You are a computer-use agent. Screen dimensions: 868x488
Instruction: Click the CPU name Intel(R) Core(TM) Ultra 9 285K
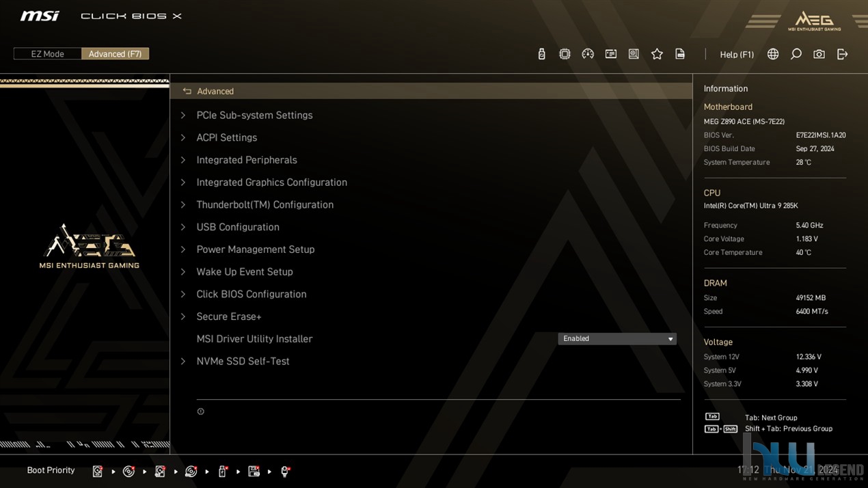point(750,206)
